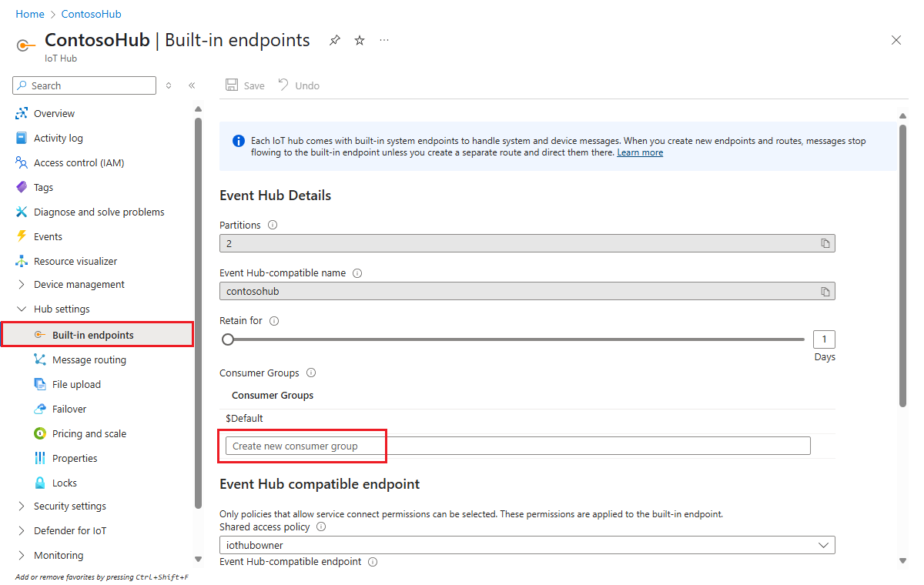This screenshot has width=924, height=585.
Task: Open the Pricing and scale settings
Action: point(88,433)
